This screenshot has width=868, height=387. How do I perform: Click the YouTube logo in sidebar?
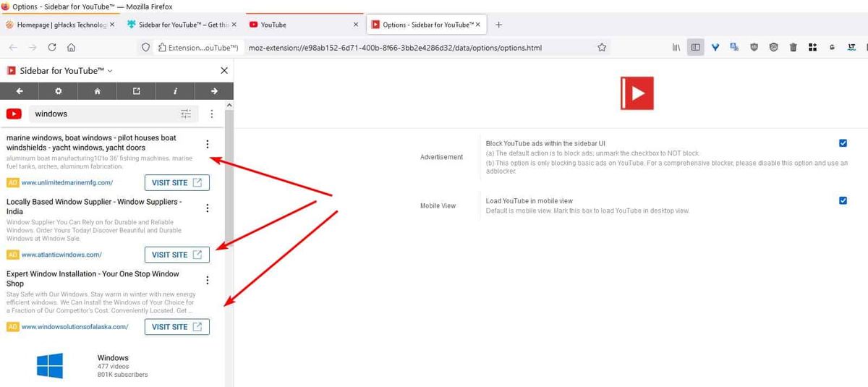click(x=14, y=114)
